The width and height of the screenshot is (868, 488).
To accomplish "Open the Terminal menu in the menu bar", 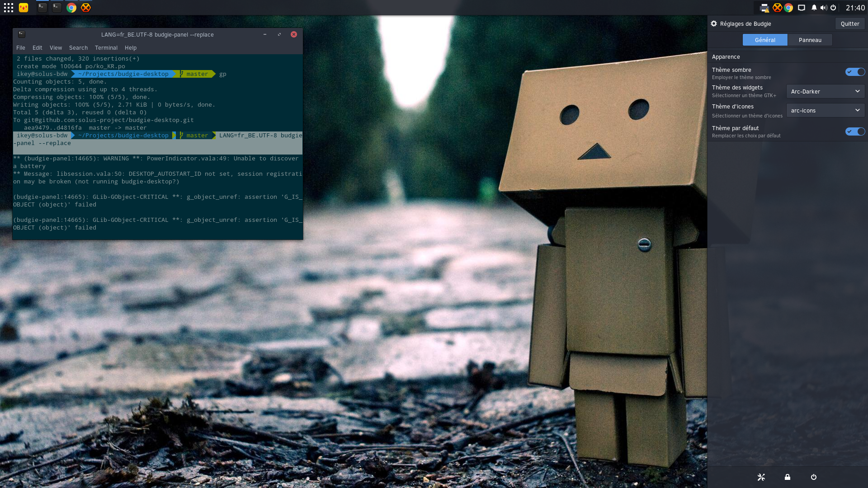I will coord(106,48).
